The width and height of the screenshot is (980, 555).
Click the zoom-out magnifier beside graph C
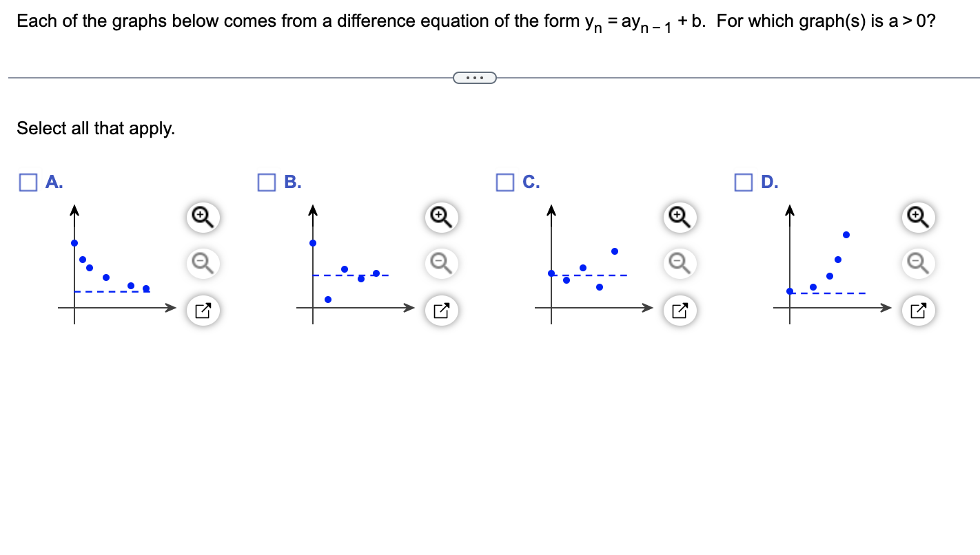pos(680,263)
